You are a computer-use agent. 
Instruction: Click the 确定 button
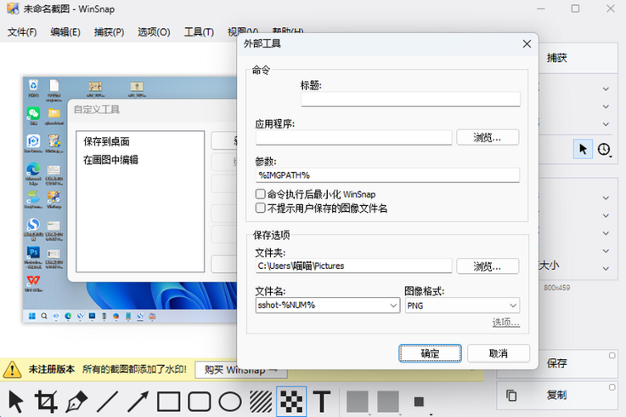pyautogui.click(x=429, y=353)
